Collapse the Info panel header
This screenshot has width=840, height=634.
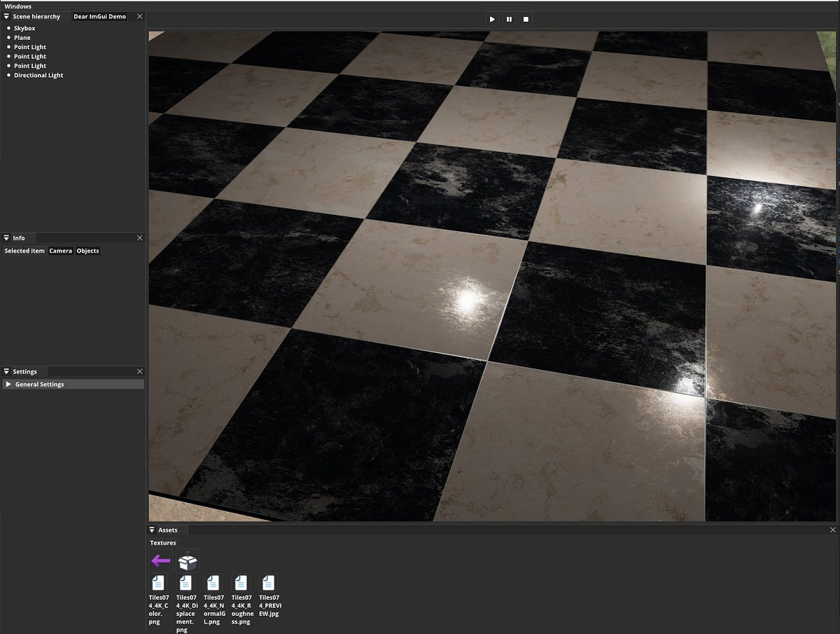pos(6,237)
